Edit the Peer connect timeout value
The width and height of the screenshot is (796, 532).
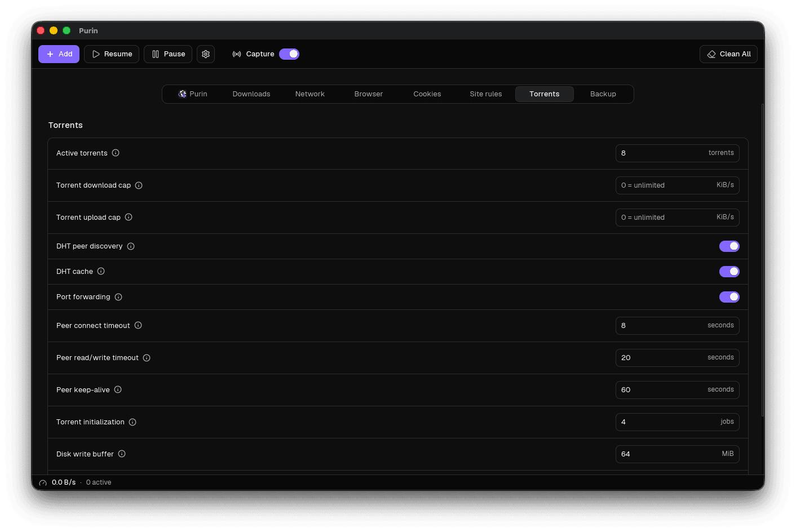(678, 326)
